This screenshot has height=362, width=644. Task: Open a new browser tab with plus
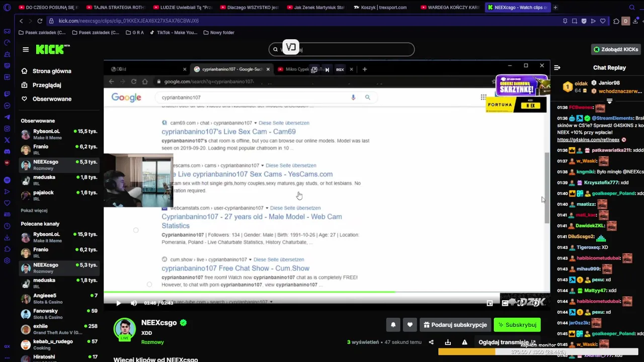pos(555,8)
